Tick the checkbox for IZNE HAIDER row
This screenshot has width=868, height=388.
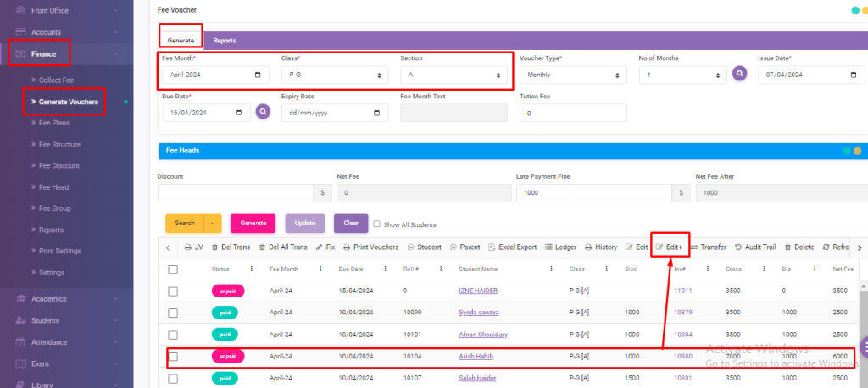(173, 291)
